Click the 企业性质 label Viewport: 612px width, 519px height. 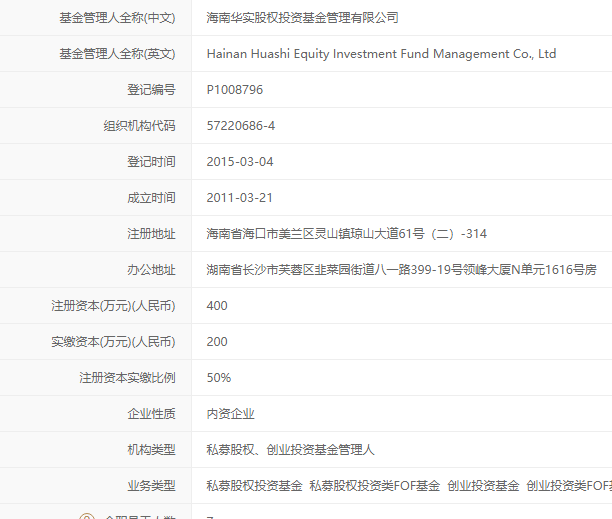click(151, 414)
